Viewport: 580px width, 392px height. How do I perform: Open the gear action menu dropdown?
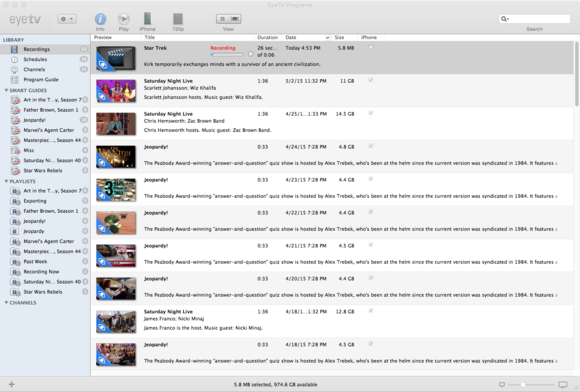click(67, 19)
